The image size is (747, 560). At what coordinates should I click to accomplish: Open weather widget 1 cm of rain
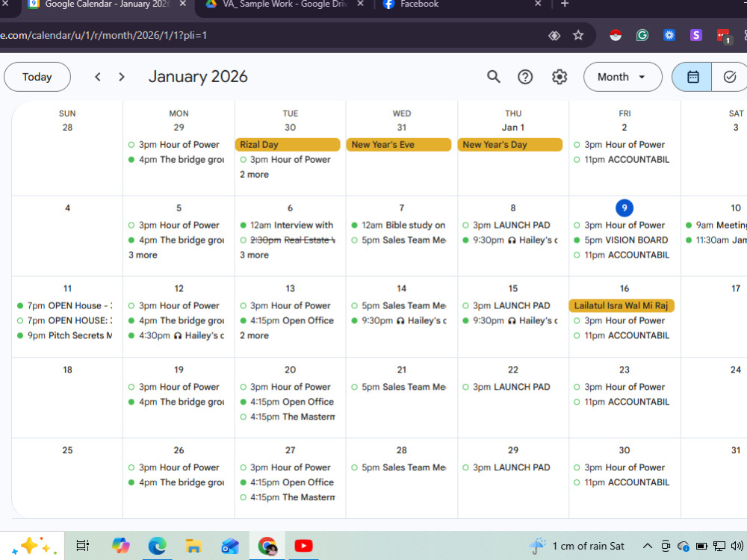click(x=577, y=546)
